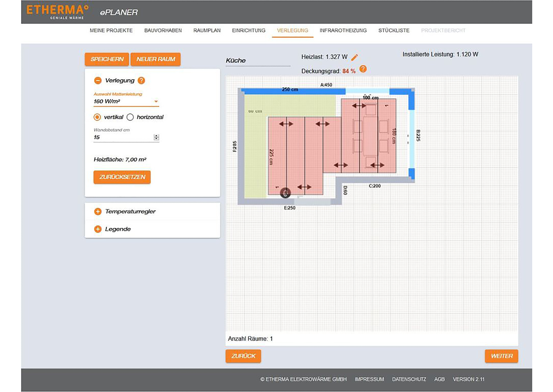Screen dimensions: 553x392
Task: Expand the Temperaturregler section
Action: (98, 212)
